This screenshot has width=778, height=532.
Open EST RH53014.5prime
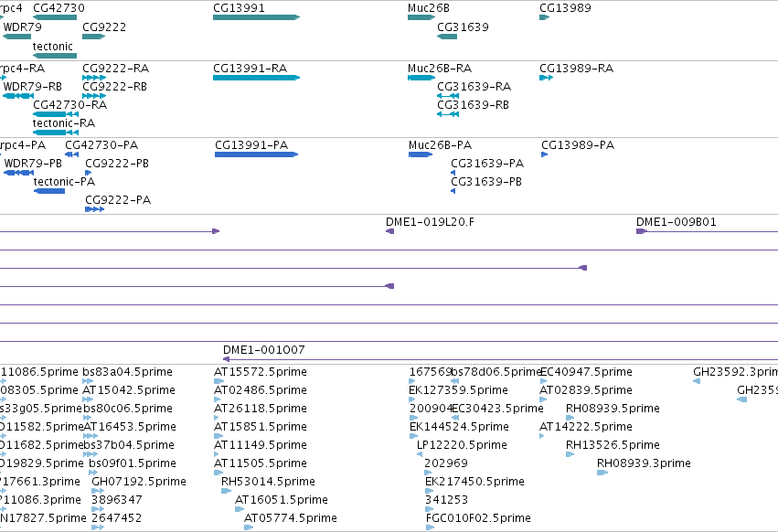pos(268,483)
